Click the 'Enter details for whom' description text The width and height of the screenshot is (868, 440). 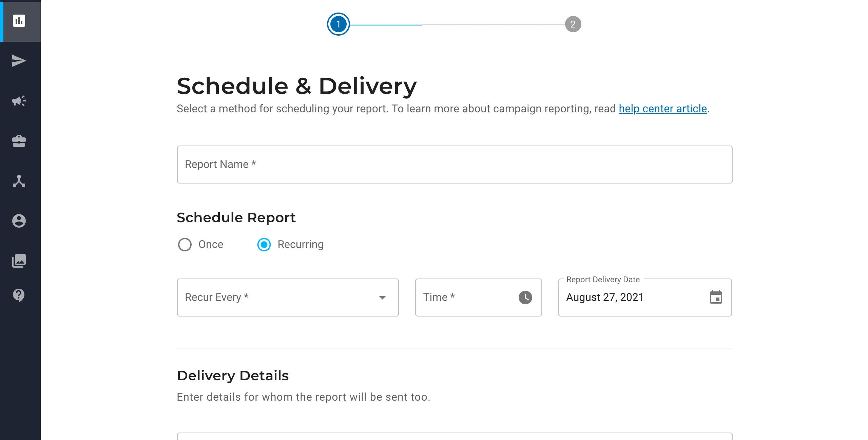coord(304,397)
